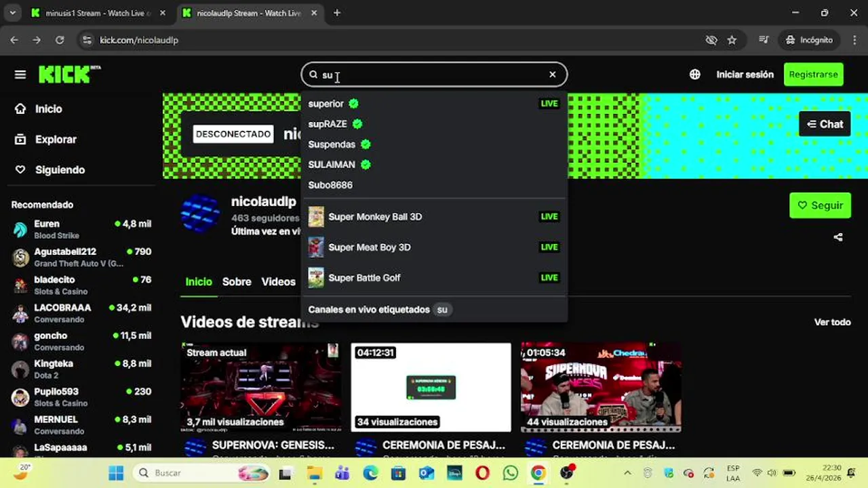Viewport: 868px width, 488px height.
Task: Open WhatsApp from taskbar
Action: click(x=511, y=473)
